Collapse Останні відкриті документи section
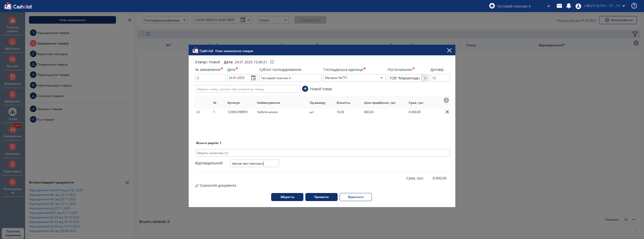The width and height of the screenshot is (644, 239). [127, 182]
